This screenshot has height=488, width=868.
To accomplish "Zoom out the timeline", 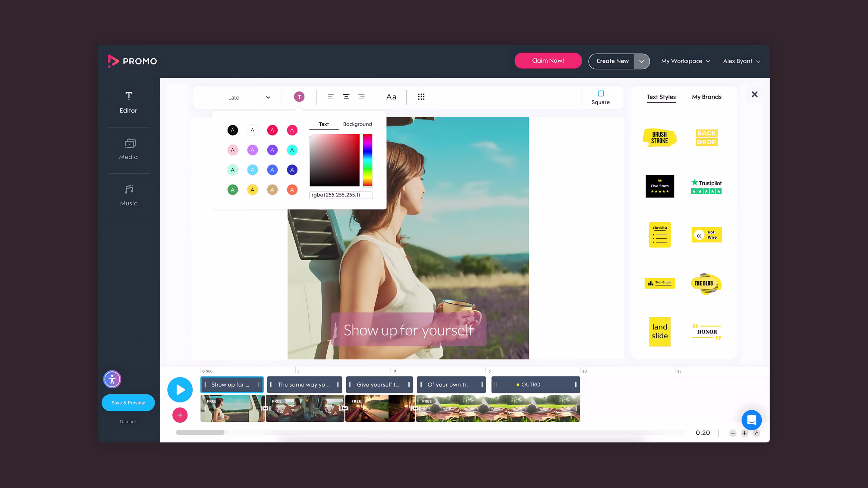I will coord(733,433).
